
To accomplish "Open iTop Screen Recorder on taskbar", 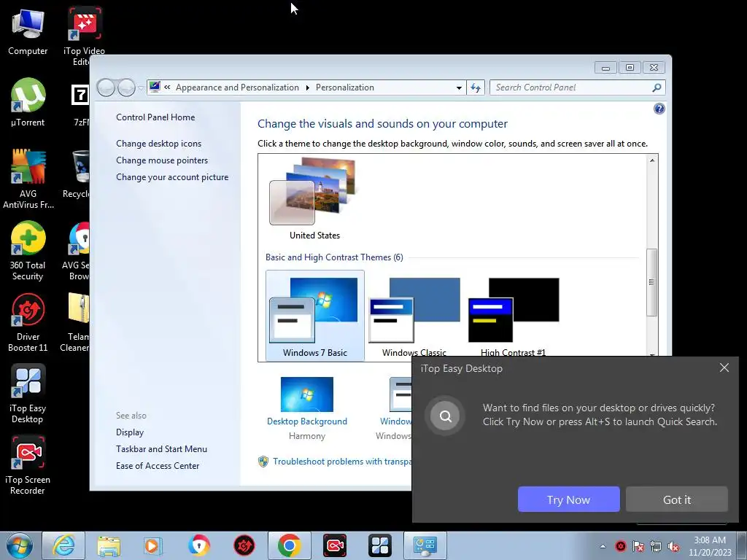I will coord(334,545).
